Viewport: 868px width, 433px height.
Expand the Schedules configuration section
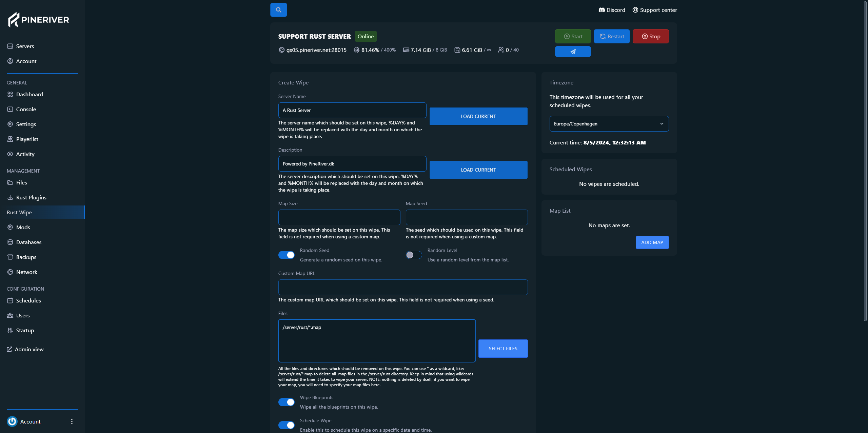[x=28, y=301]
